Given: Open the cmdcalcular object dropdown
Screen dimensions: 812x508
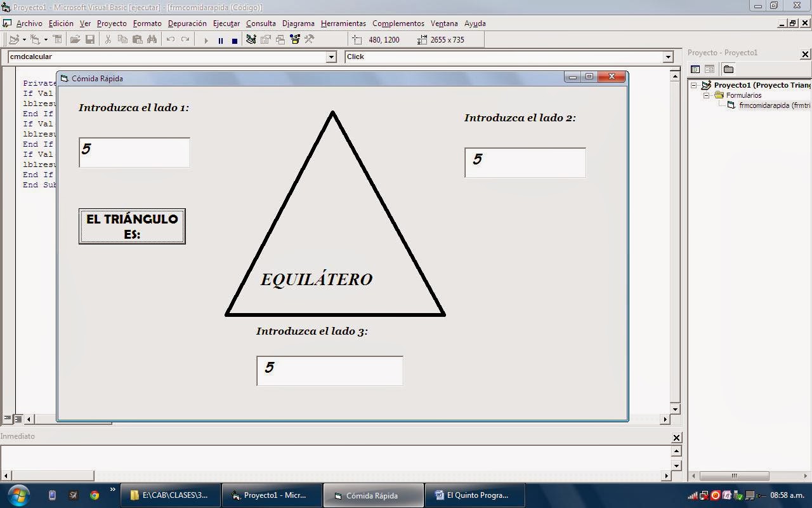Looking at the screenshot, I should (x=331, y=57).
